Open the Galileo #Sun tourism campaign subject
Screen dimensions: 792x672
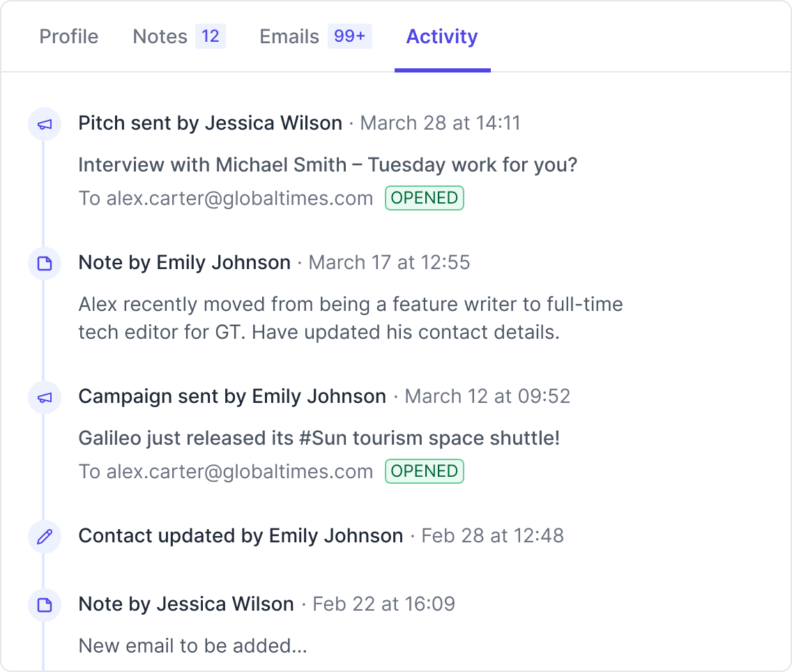tap(319, 438)
